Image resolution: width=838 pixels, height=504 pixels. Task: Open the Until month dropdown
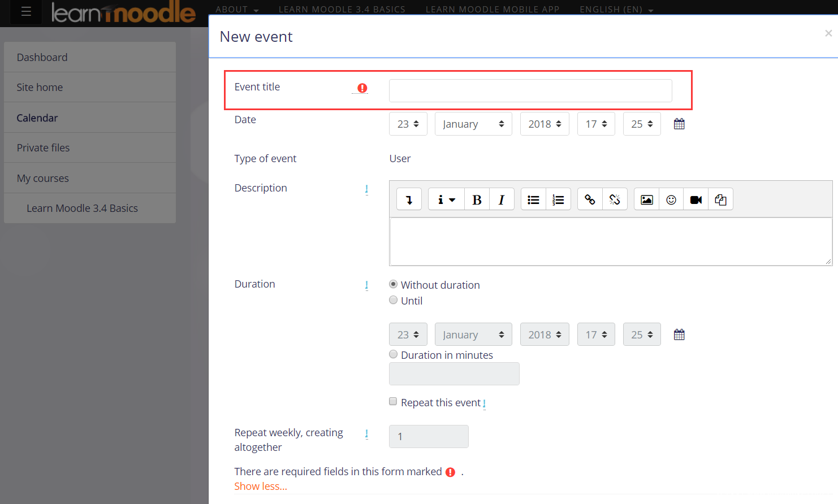pos(473,334)
